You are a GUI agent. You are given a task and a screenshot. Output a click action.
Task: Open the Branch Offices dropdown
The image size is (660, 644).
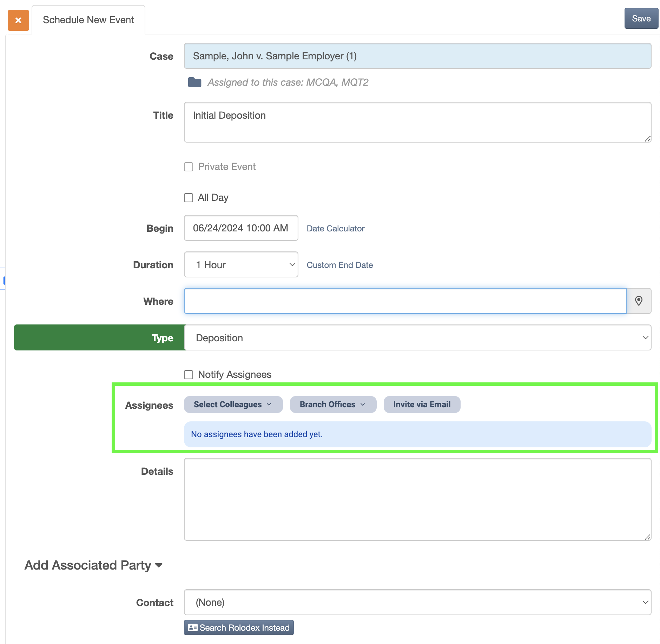pos(332,404)
